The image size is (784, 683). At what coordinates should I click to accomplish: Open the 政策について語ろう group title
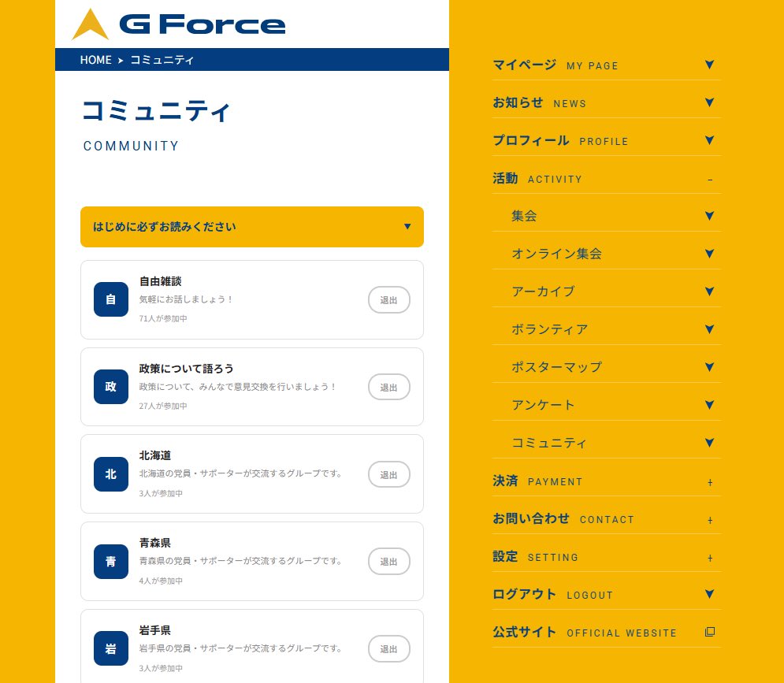click(x=186, y=369)
